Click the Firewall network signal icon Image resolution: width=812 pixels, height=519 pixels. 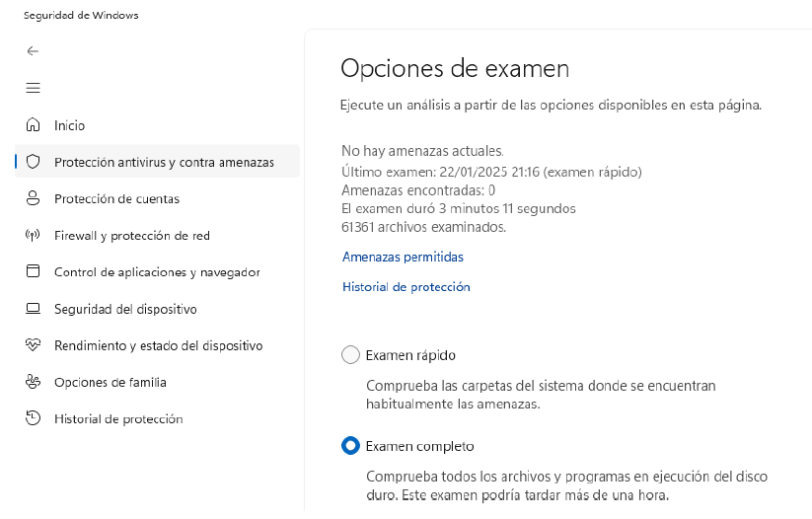[x=33, y=236]
